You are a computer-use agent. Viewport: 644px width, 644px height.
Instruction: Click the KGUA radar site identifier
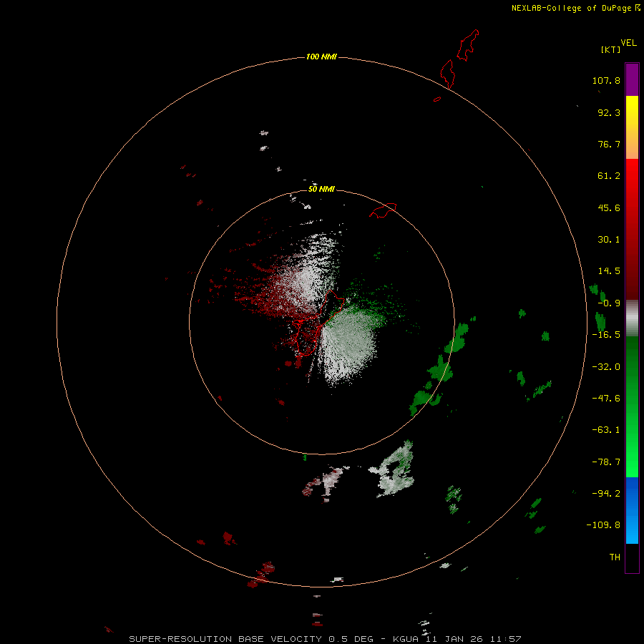point(406,639)
